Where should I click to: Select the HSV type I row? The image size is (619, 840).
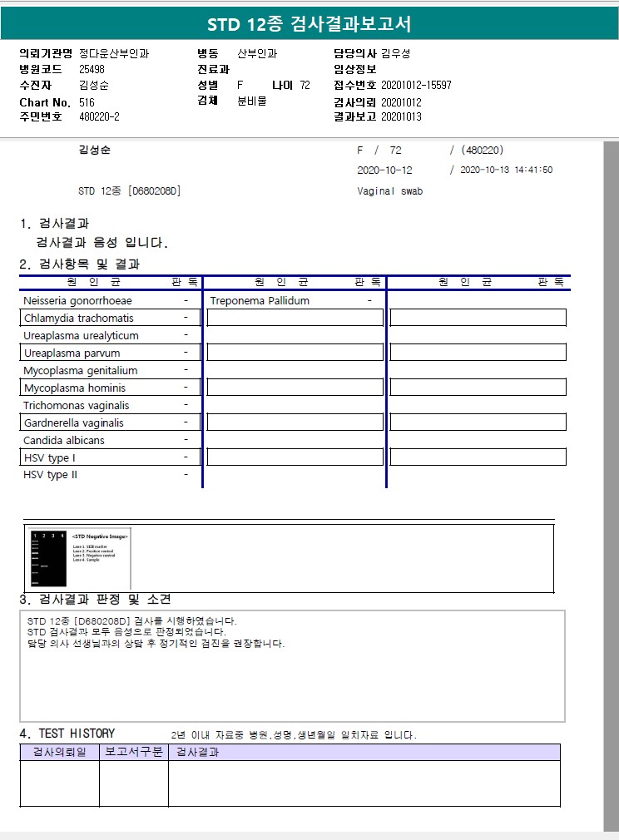tap(110, 457)
